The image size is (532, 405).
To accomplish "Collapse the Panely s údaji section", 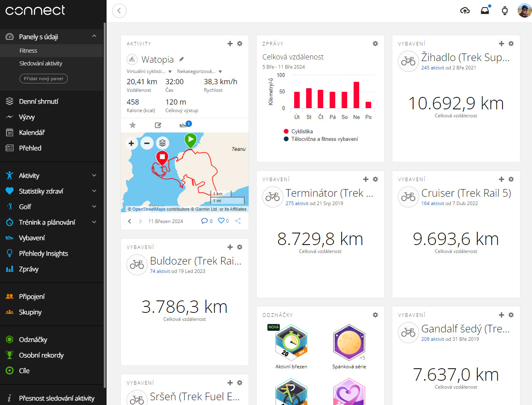I will coord(94,36).
